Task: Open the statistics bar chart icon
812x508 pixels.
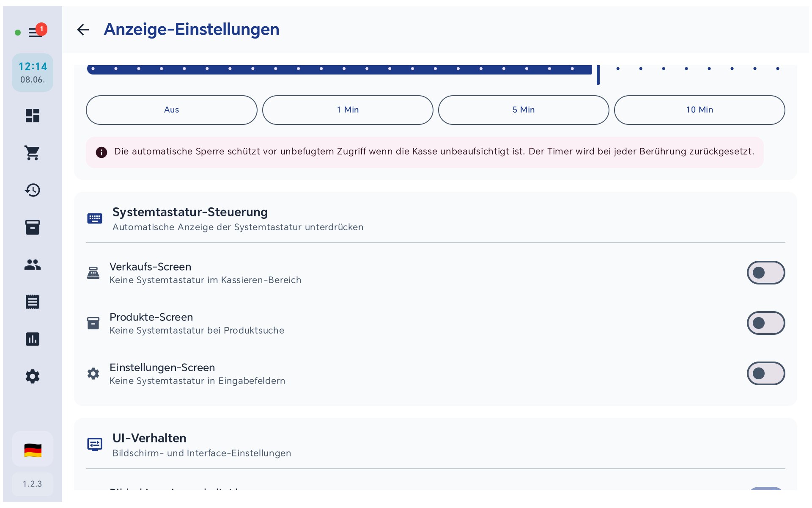Action: point(33,339)
